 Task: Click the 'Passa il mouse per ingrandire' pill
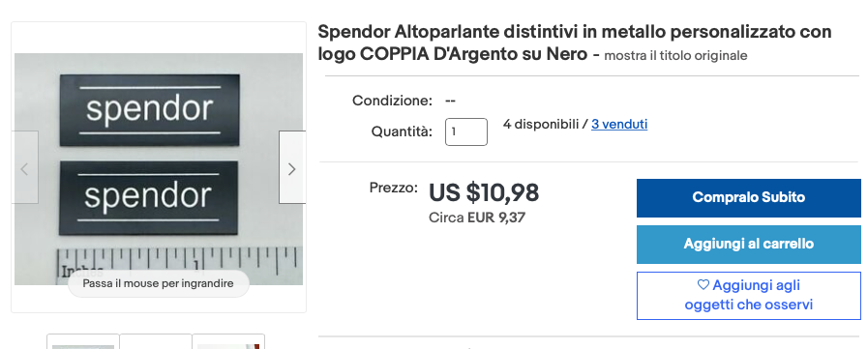coord(159,283)
